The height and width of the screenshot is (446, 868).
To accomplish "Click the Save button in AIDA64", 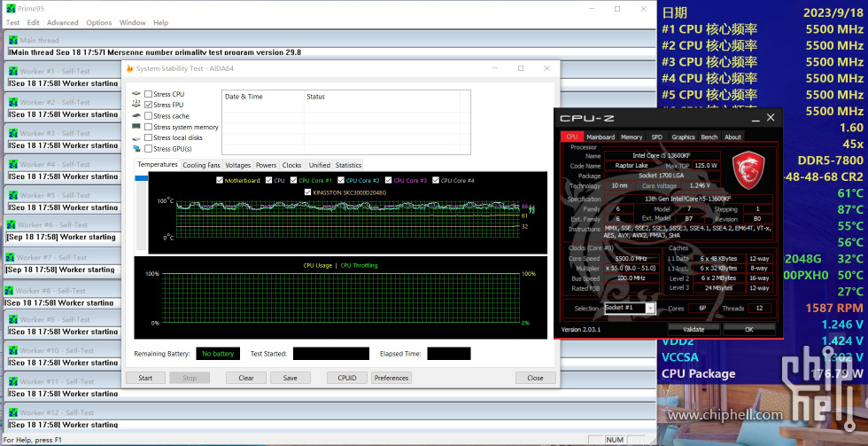I will point(291,378).
